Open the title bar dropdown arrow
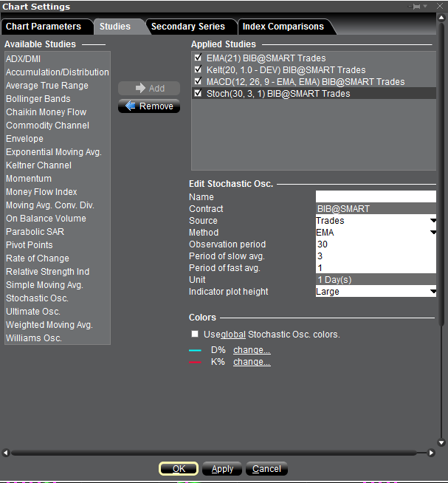This screenshot has width=448, height=483. 425,6
